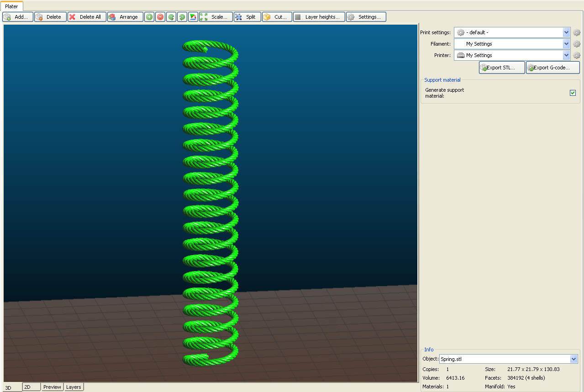
Task: Open the Layer heights editor
Action: (x=319, y=17)
